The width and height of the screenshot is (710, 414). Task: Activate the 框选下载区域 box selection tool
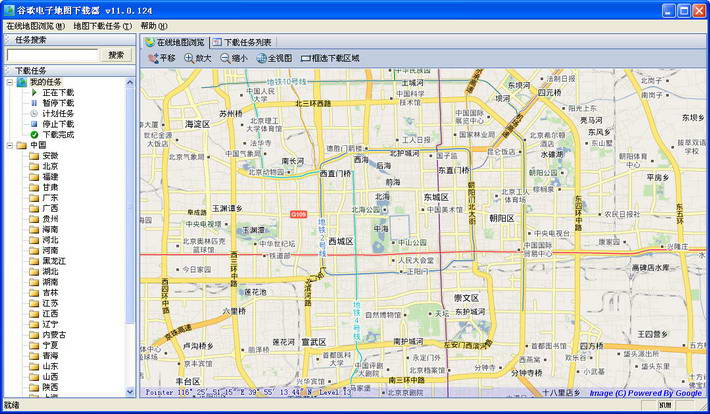(330, 58)
